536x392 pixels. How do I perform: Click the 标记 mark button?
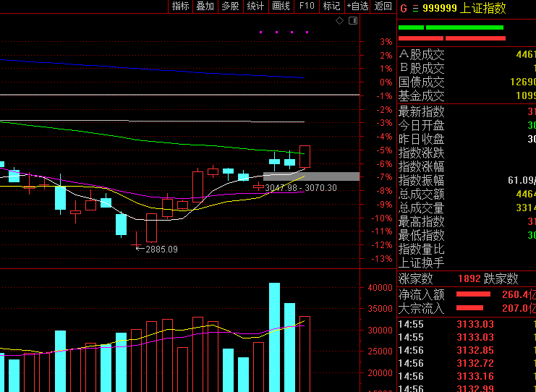click(331, 7)
